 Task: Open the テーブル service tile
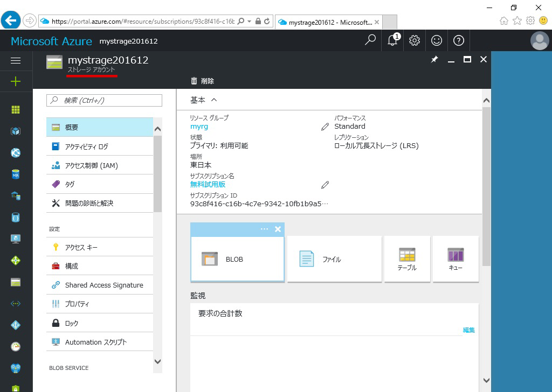pos(408,259)
